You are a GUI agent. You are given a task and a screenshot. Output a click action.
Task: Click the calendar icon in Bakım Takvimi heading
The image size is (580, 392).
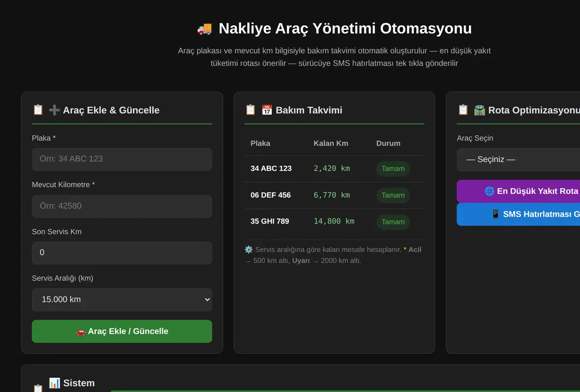[x=267, y=110]
